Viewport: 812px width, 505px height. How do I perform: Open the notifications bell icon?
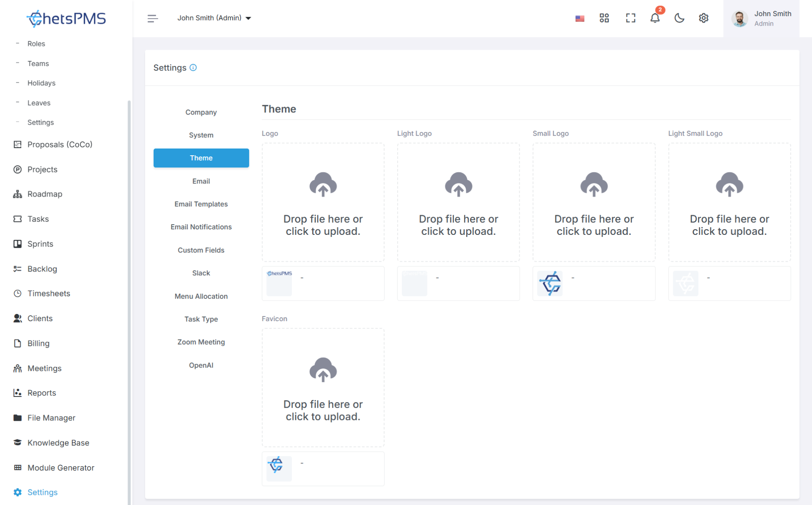(655, 18)
